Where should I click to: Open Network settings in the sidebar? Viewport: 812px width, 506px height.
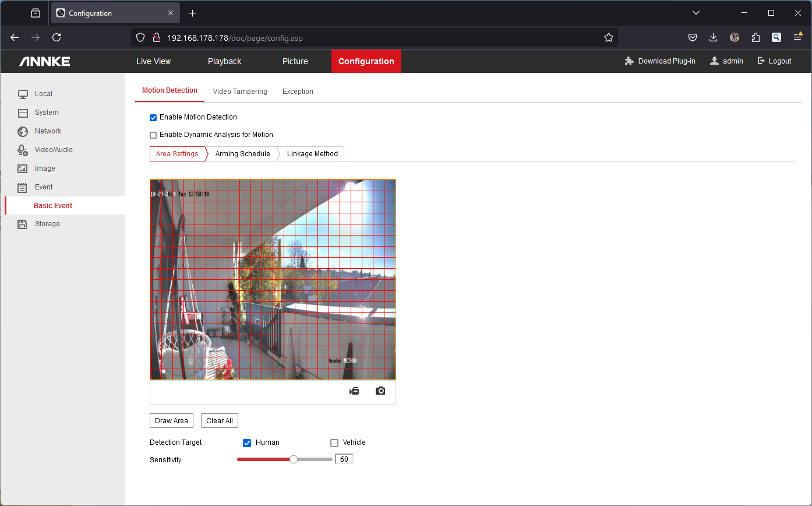point(48,131)
